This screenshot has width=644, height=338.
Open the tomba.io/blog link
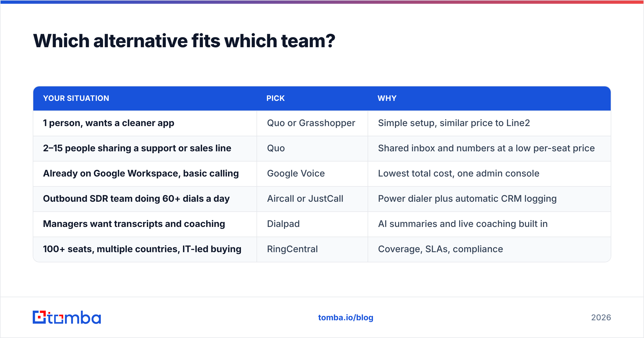coord(346,318)
